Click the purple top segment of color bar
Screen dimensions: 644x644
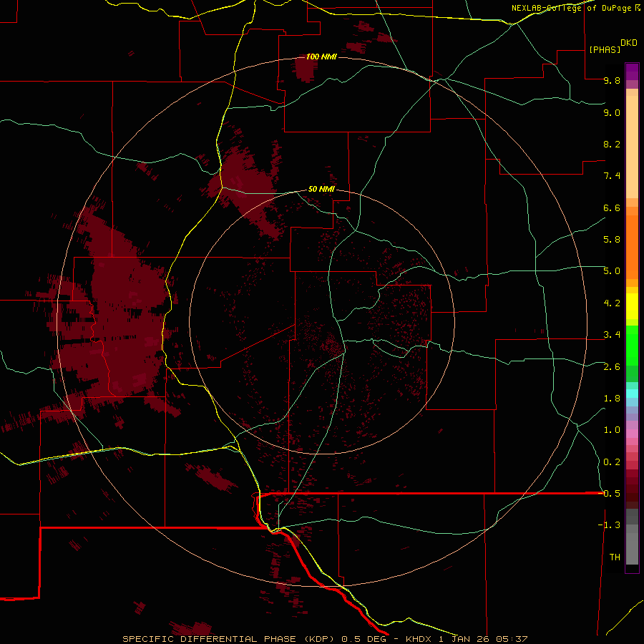tap(632, 72)
